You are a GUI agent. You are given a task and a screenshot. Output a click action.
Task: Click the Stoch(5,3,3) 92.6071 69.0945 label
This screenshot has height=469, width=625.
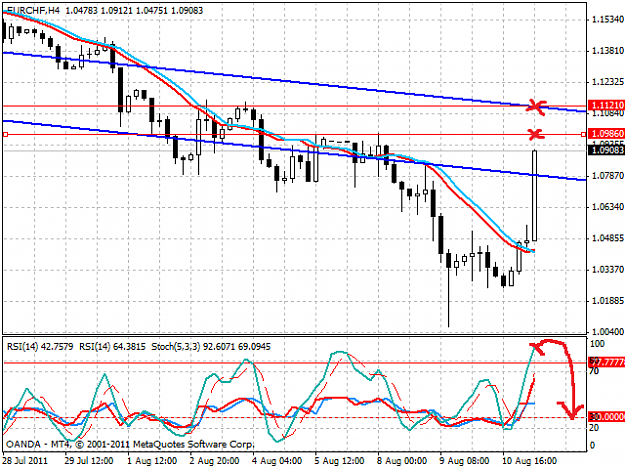coord(211,347)
